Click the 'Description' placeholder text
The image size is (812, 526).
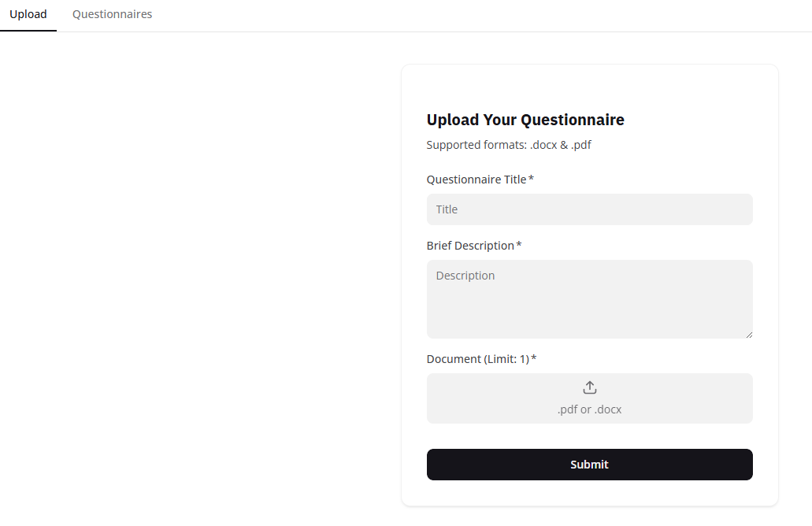point(465,276)
